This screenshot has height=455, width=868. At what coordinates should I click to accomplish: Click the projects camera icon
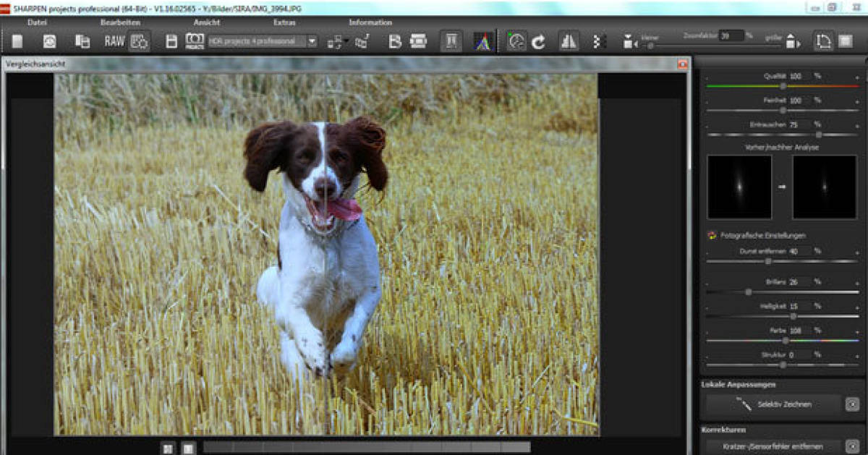(195, 41)
